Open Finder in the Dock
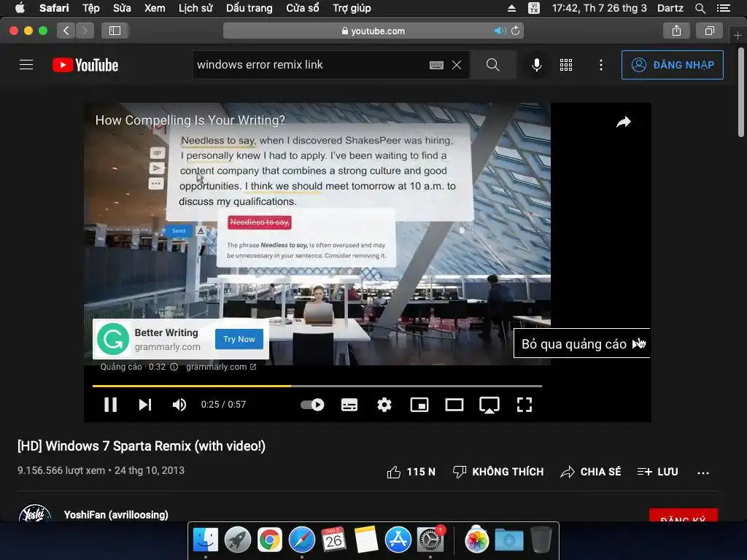The image size is (747, 560). click(x=205, y=540)
